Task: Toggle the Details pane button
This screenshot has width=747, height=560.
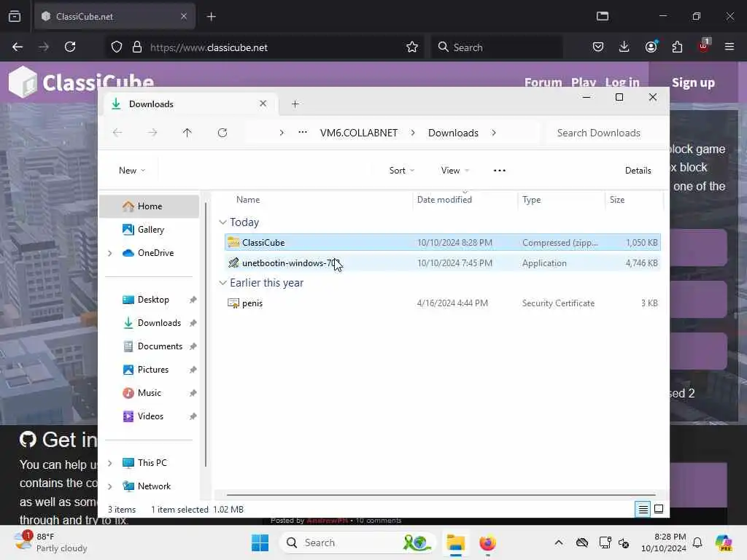Action: [x=638, y=171]
